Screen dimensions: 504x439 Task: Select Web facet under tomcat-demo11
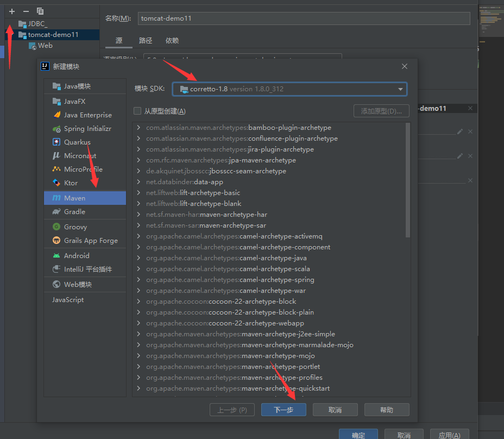point(41,46)
